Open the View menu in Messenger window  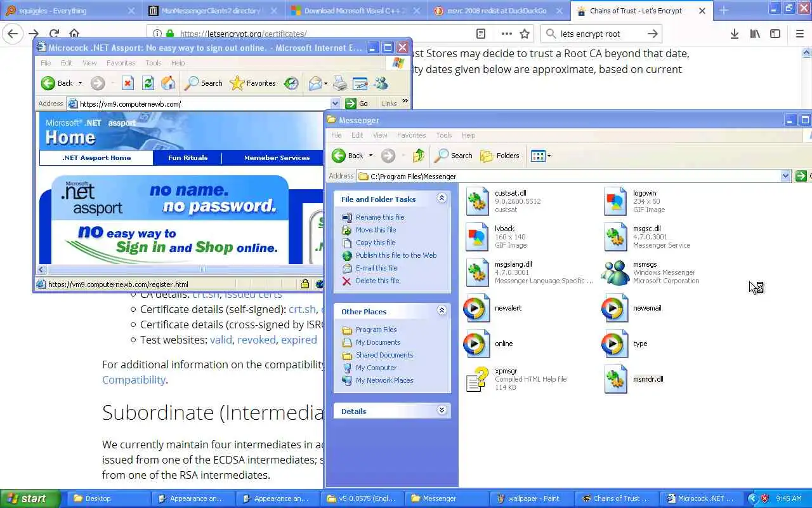click(x=380, y=135)
